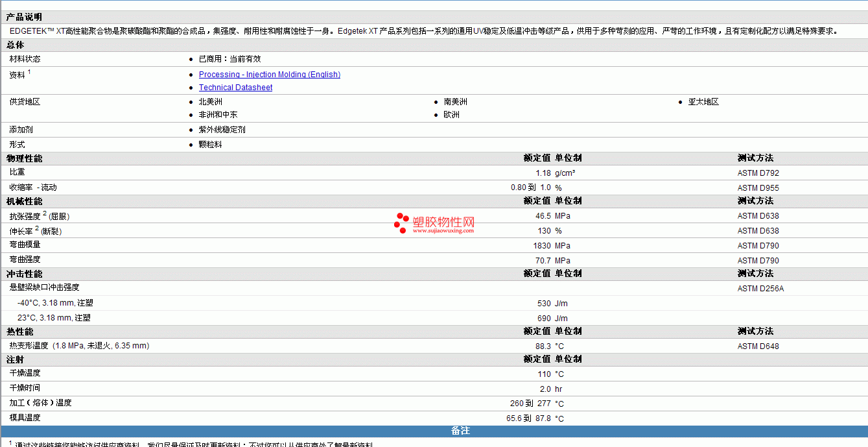The height and width of the screenshot is (447, 868).
Task: Select the 23°C, 3.18 mm, 注塑 condition
Action: point(54,318)
